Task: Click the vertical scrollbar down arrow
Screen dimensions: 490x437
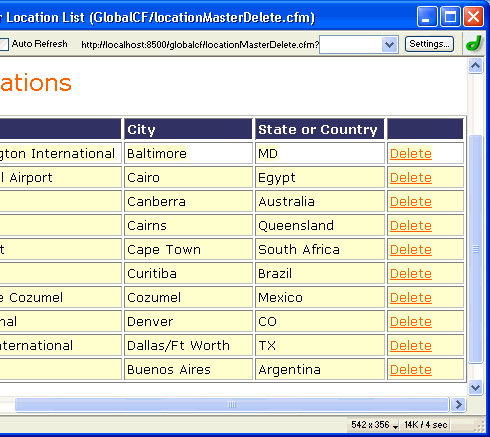Action: [475, 388]
